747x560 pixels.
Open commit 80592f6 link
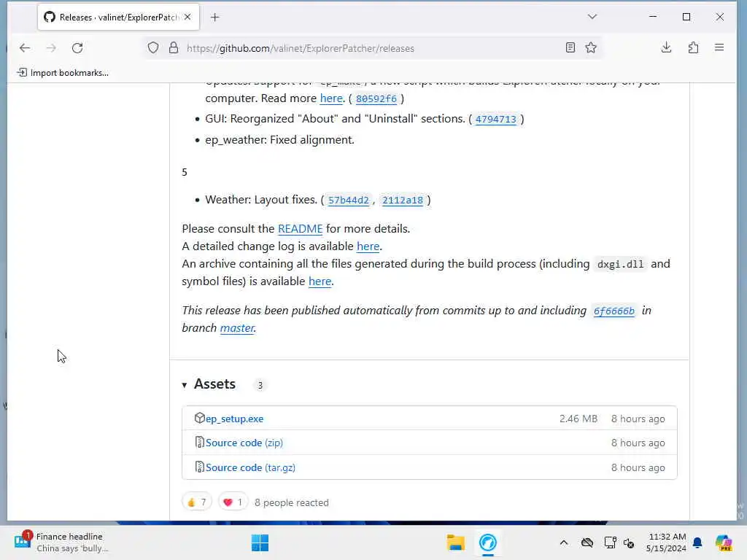(376, 98)
